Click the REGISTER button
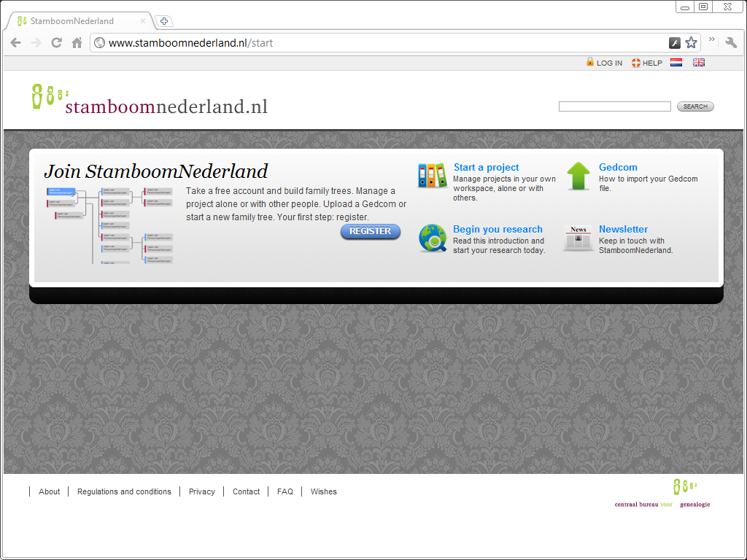Viewport: 747px width, 560px height. click(370, 231)
